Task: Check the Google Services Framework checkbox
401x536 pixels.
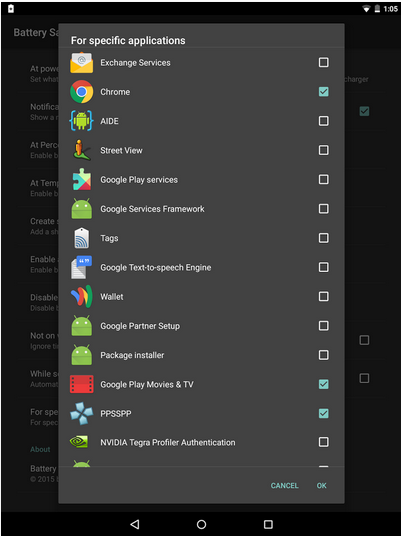Action: point(323,209)
